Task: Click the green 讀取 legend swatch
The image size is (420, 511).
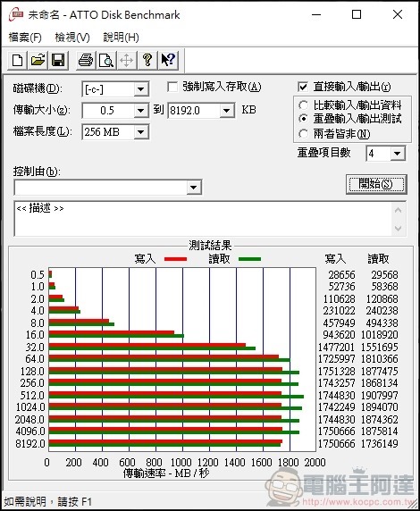Action: pyautogui.click(x=250, y=259)
